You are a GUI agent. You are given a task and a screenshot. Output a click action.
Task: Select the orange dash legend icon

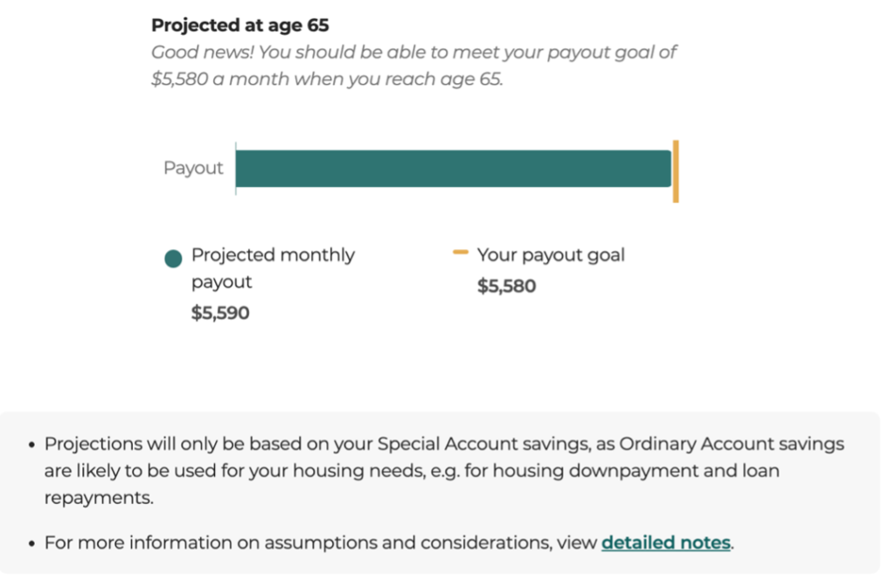(x=460, y=252)
